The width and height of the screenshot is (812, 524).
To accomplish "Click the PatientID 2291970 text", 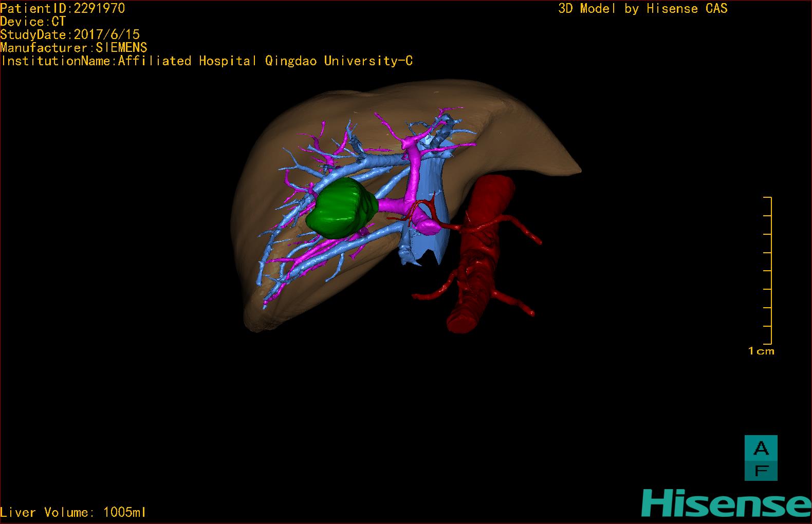I will click(x=62, y=8).
